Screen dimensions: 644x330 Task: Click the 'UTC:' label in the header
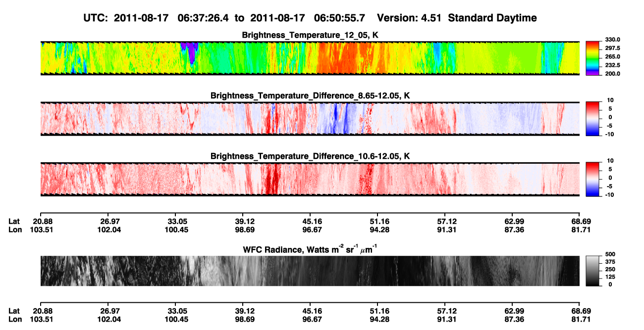[x=96, y=18]
